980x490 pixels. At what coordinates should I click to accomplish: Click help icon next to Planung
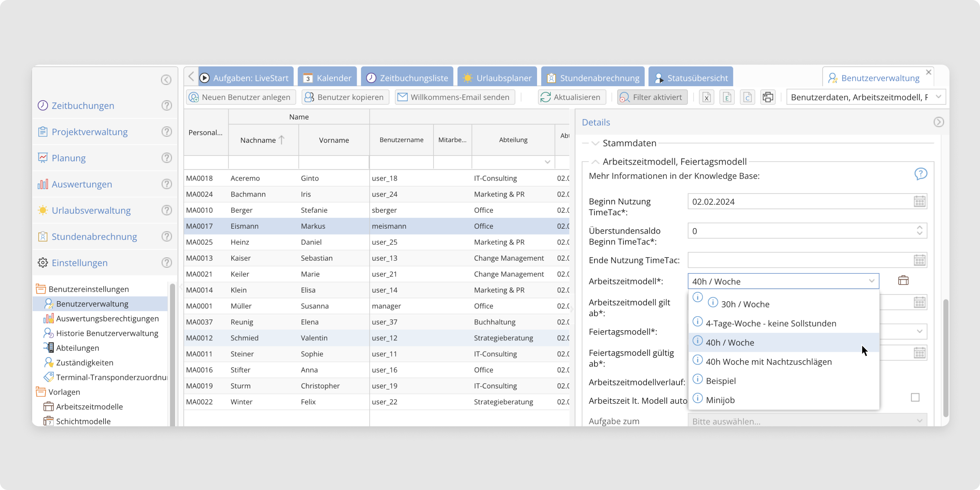tap(166, 158)
